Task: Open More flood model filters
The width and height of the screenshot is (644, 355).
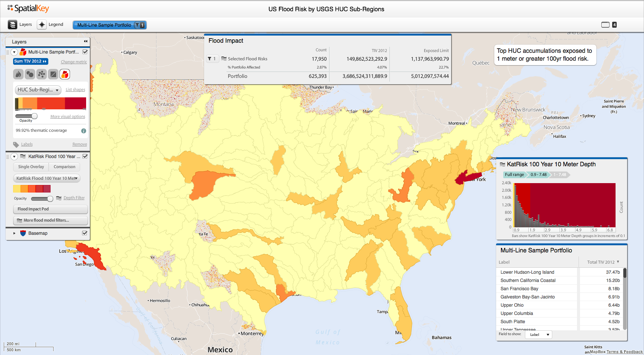Action: 51,221
